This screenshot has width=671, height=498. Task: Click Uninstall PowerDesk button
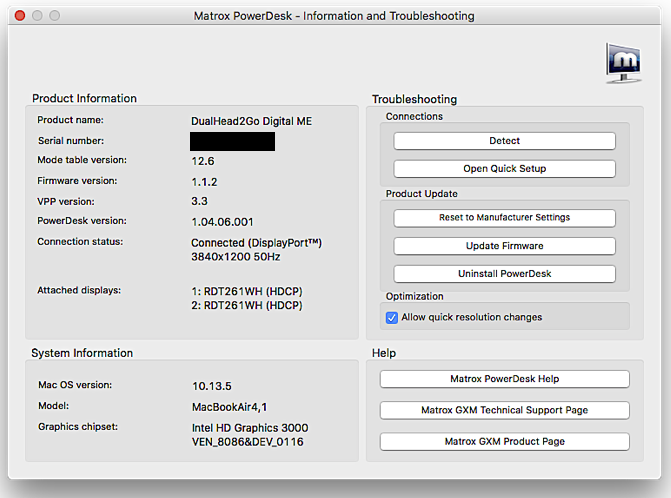[505, 274]
